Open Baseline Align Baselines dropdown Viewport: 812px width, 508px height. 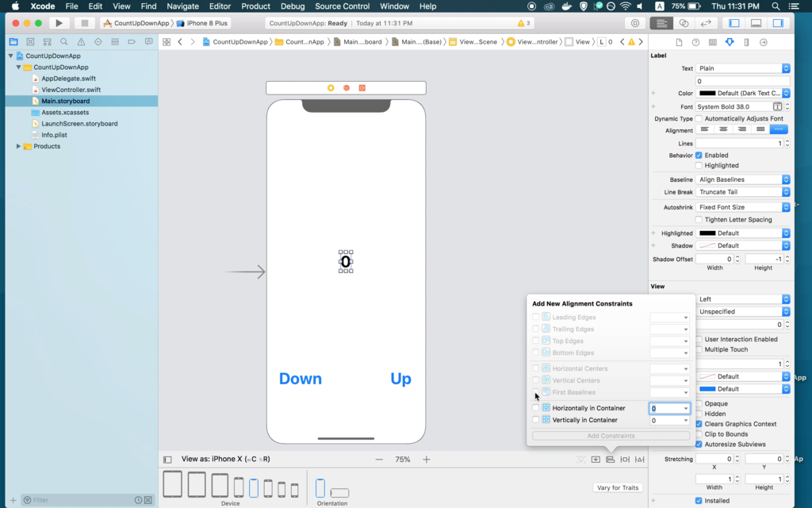point(742,179)
